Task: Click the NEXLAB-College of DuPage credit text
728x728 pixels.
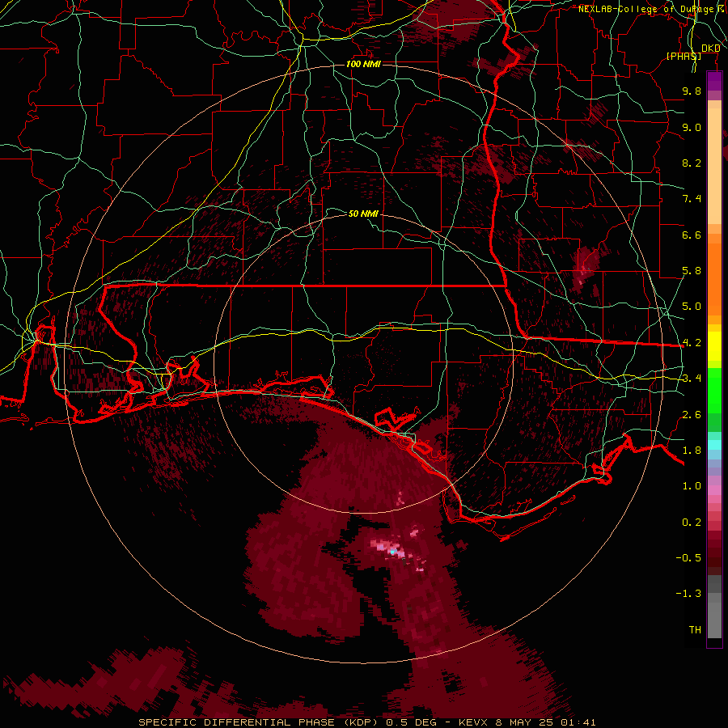Action: point(653,9)
